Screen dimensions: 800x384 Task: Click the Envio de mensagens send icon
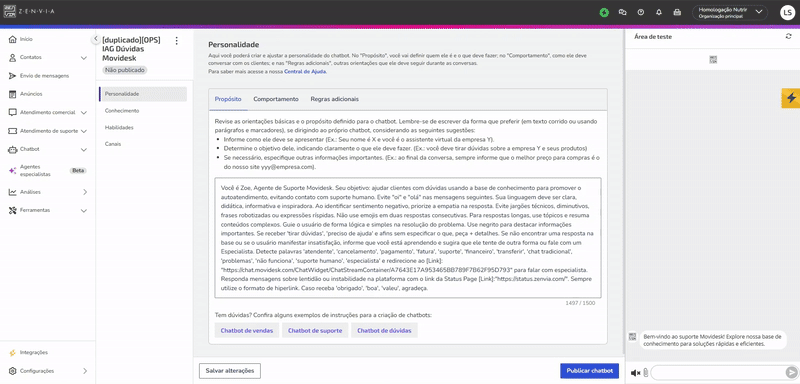(12, 76)
